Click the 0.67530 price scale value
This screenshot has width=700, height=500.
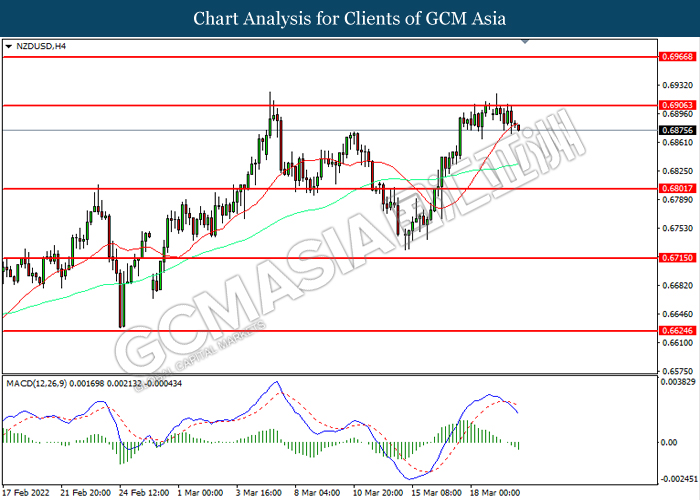coord(677,228)
